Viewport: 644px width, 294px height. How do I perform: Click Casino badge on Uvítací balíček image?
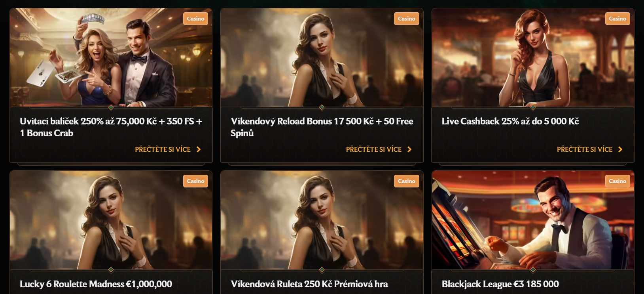pyautogui.click(x=195, y=19)
